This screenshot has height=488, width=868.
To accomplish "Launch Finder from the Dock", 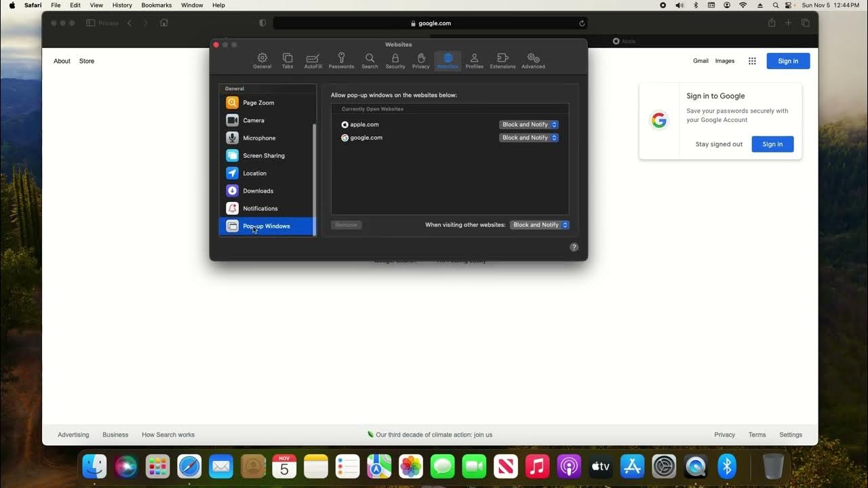I will tap(94, 466).
